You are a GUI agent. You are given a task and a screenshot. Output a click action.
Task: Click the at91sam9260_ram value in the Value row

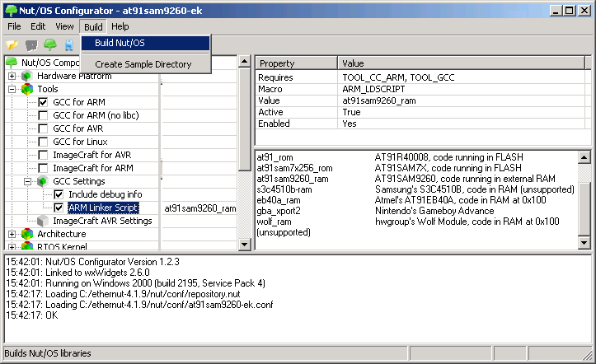click(x=379, y=100)
